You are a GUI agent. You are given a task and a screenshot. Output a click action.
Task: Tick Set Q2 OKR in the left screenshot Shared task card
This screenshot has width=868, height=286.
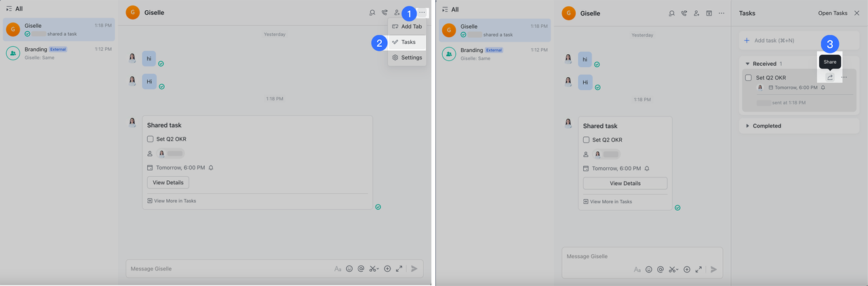click(x=151, y=140)
